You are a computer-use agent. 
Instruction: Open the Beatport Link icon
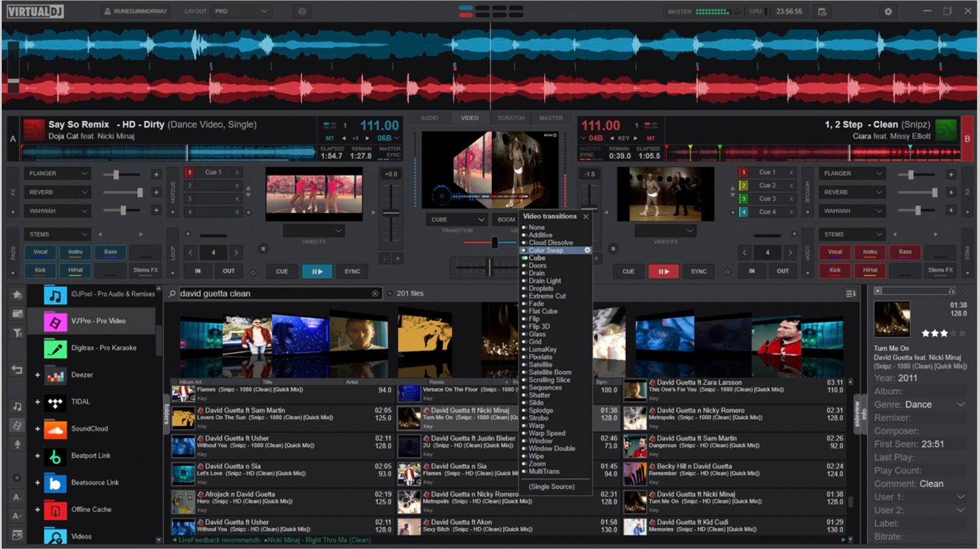[x=55, y=457]
